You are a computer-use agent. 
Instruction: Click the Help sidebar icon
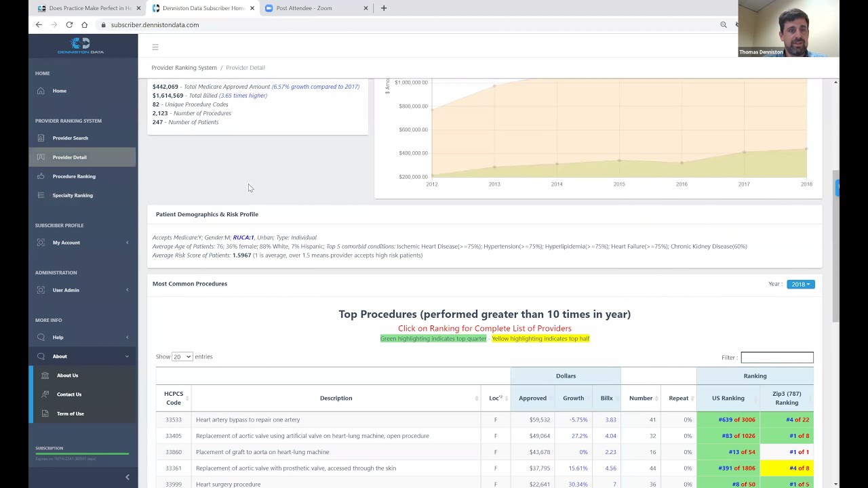click(x=41, y=338)
